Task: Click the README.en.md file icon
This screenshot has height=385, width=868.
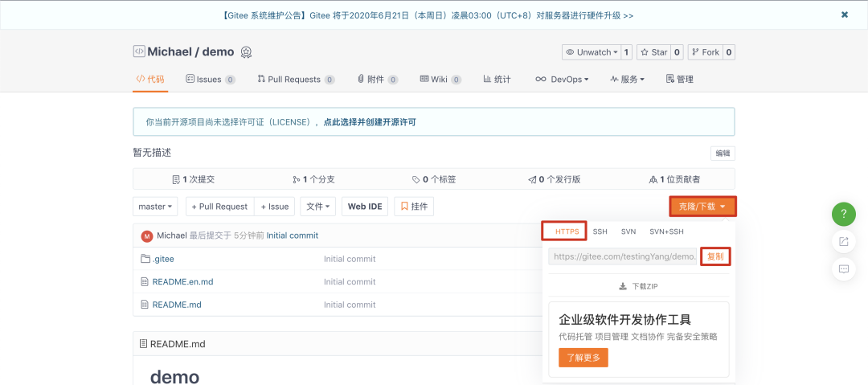Action: point(145,281)
